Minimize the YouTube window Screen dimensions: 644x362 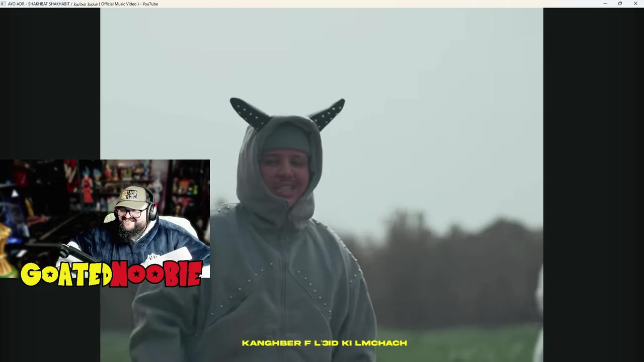click(605, 4)
